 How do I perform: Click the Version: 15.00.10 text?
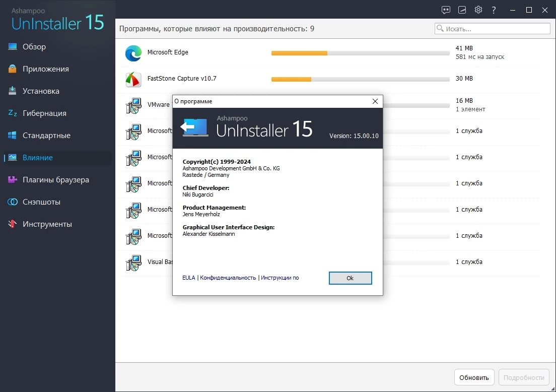(x=354, y=136)
